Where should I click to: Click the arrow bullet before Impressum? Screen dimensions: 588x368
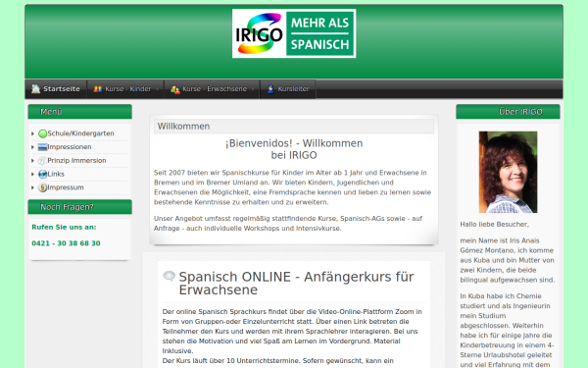[x=33, y=187]
